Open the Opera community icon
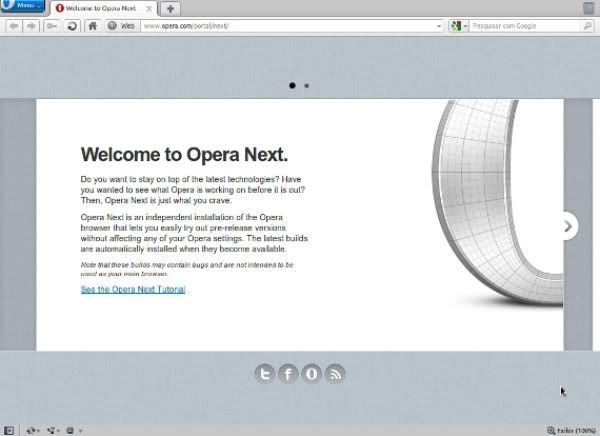Image resolution: width=600 pixels, height=436 pixels. (311, 374)
